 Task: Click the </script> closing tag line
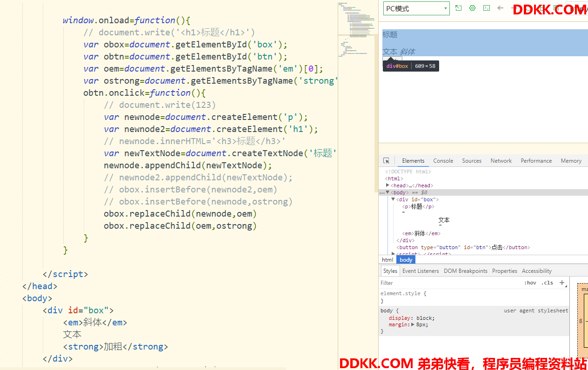tap(65, 274)
